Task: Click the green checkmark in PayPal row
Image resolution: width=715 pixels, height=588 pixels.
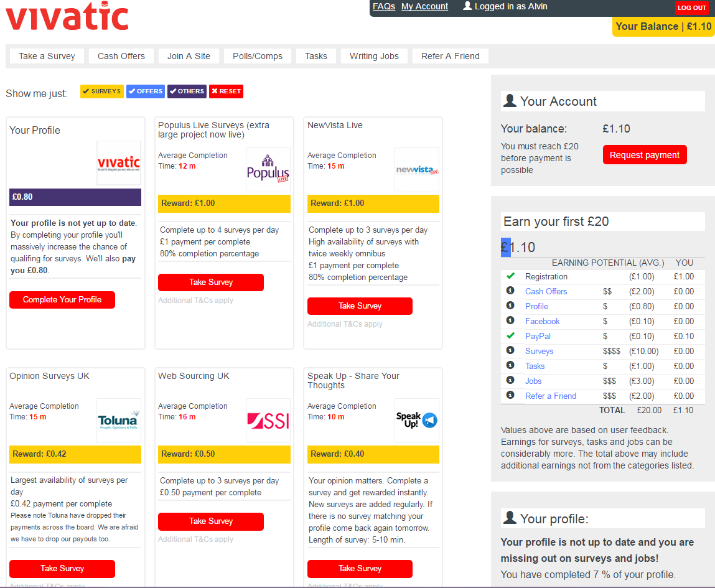Action: 511,335
